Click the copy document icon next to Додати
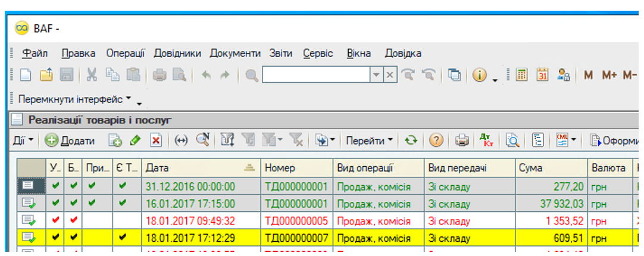 (x=115, y=141)
